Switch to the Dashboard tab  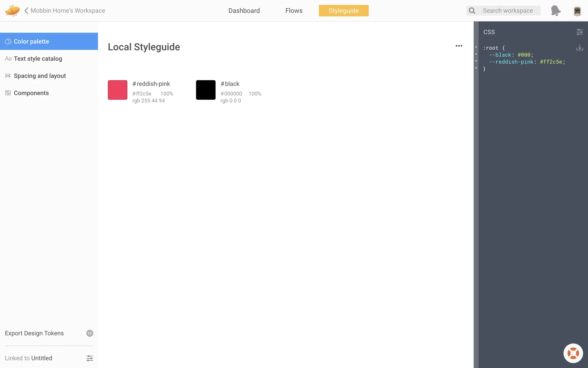244,11
